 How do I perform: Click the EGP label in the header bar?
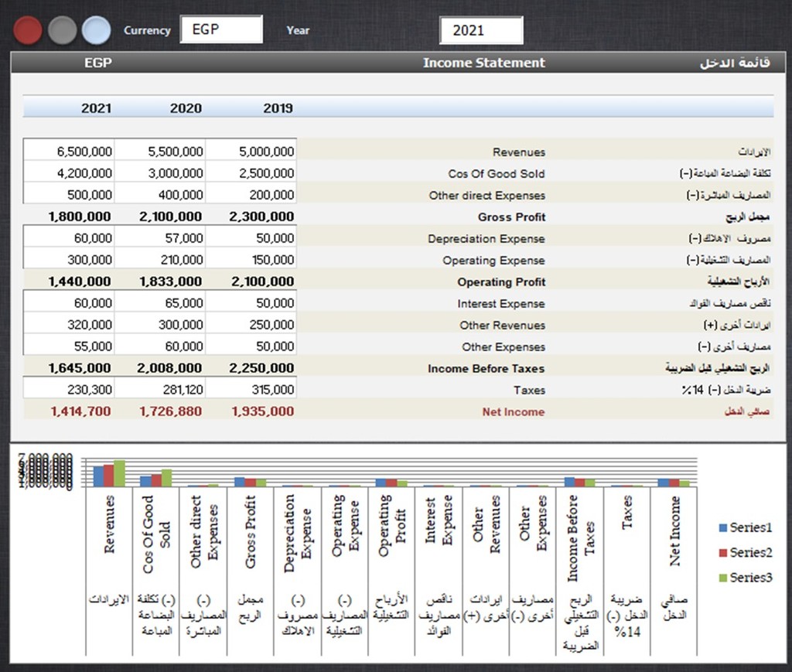(x=98, y=63)
